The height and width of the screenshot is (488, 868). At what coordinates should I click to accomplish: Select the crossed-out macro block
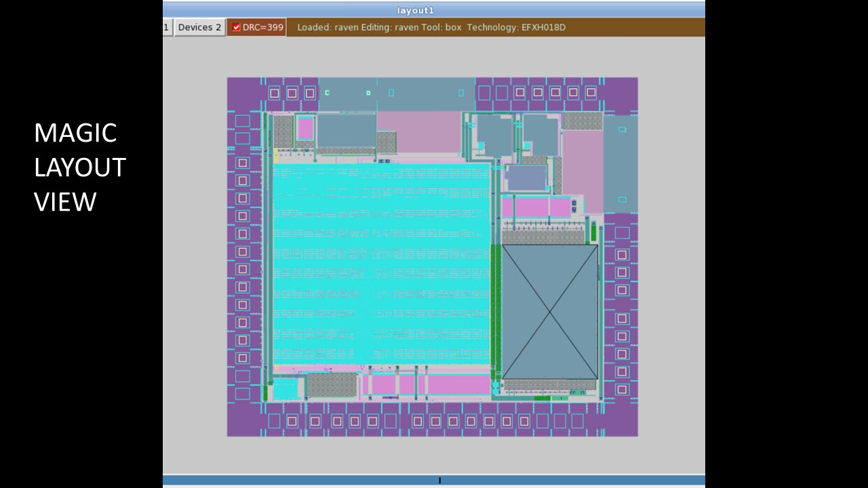coord(549,312)
